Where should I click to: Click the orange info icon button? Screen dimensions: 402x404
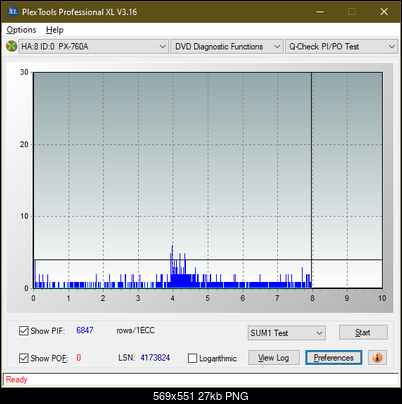click(377, 358)
